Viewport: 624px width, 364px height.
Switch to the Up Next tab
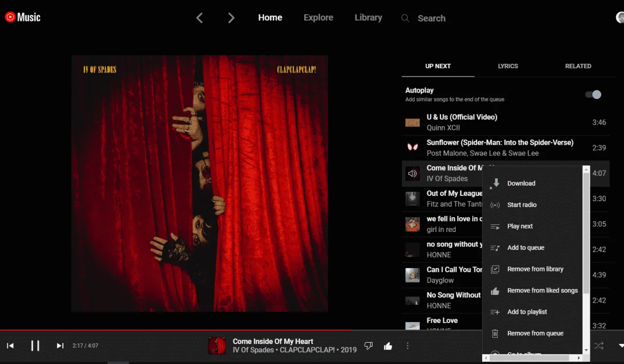pyautogui.click(x=438, y=66)
